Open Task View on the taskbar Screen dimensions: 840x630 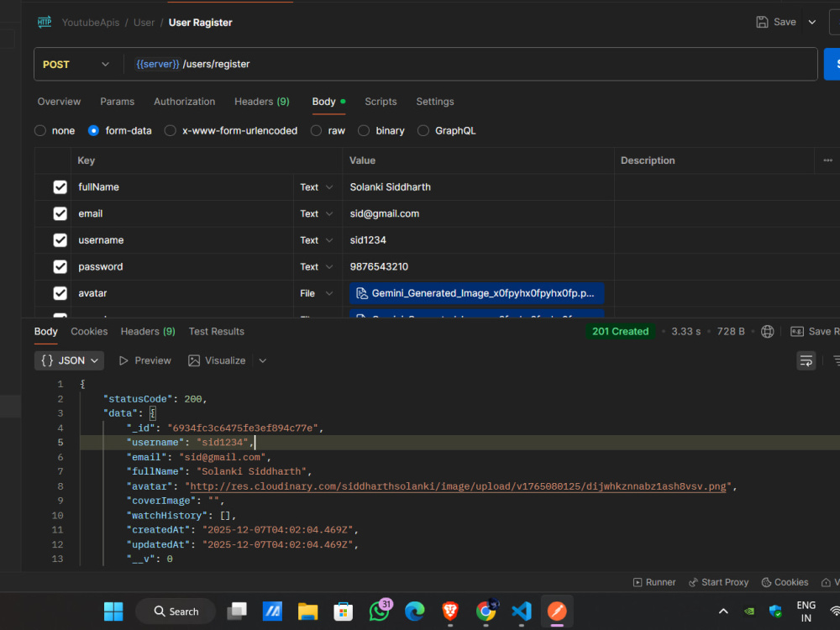pos(237,612)
